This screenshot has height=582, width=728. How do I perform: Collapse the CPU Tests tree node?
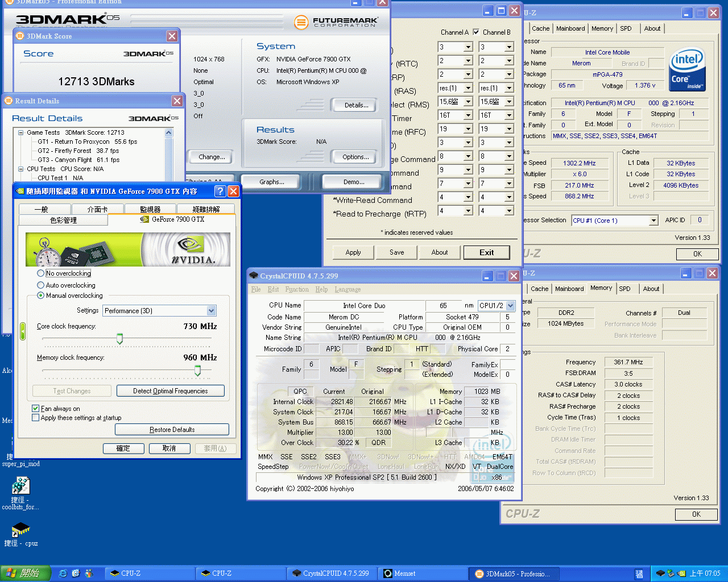click(x=21, y=169)
